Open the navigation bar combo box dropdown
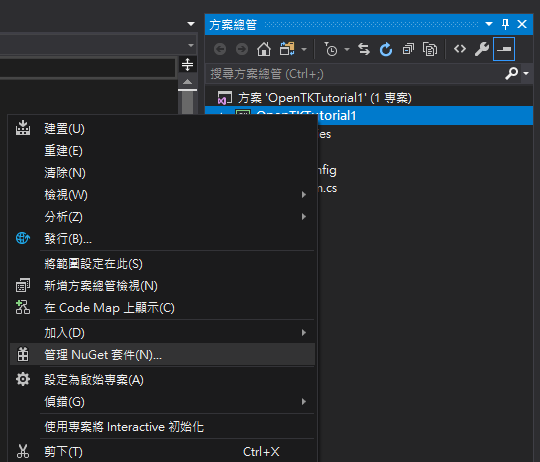540x462 pixels. click(x=190, y=45)
